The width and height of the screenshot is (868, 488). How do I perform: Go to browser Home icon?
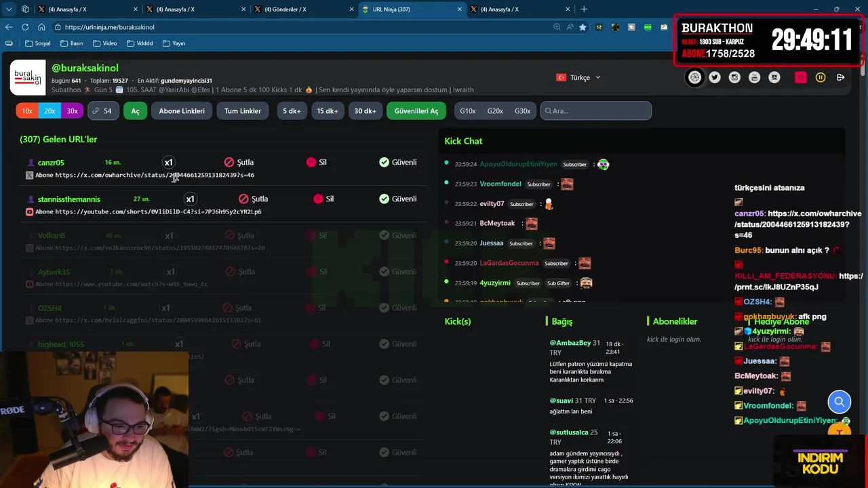[x=41, y=27]
